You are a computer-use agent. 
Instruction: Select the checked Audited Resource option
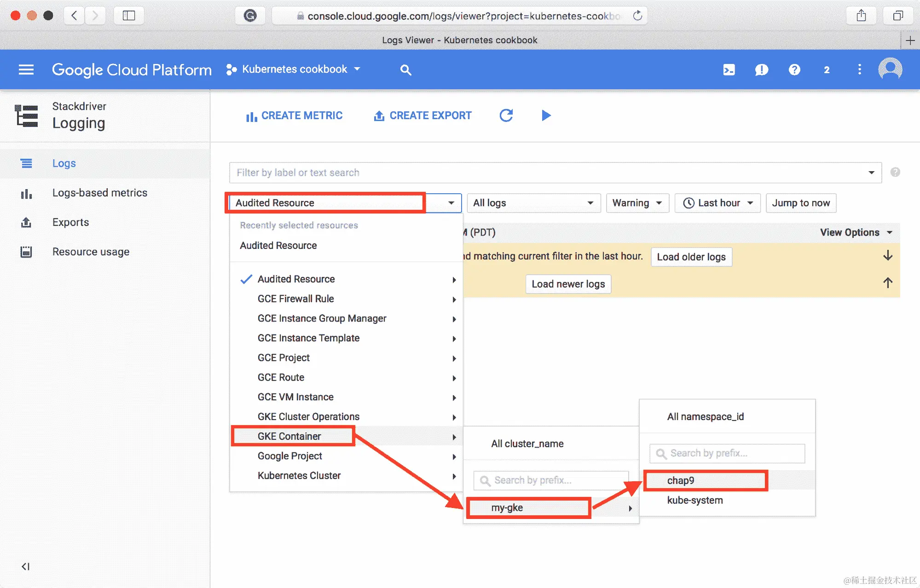point(296,279)
